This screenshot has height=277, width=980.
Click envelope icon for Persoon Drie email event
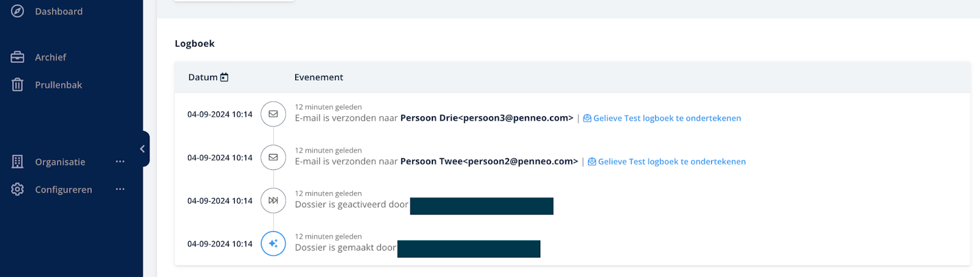tap(273, 114)
